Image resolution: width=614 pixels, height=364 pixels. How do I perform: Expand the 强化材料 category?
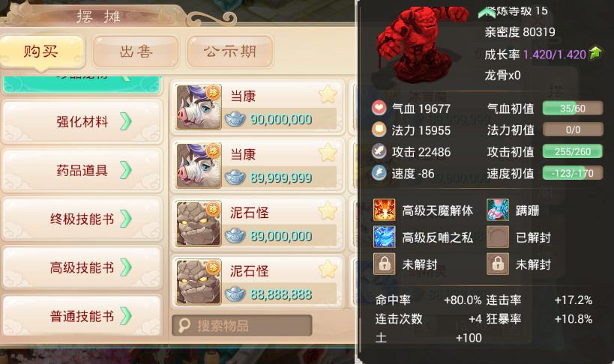pyautogui.click(x=82, y=122)
